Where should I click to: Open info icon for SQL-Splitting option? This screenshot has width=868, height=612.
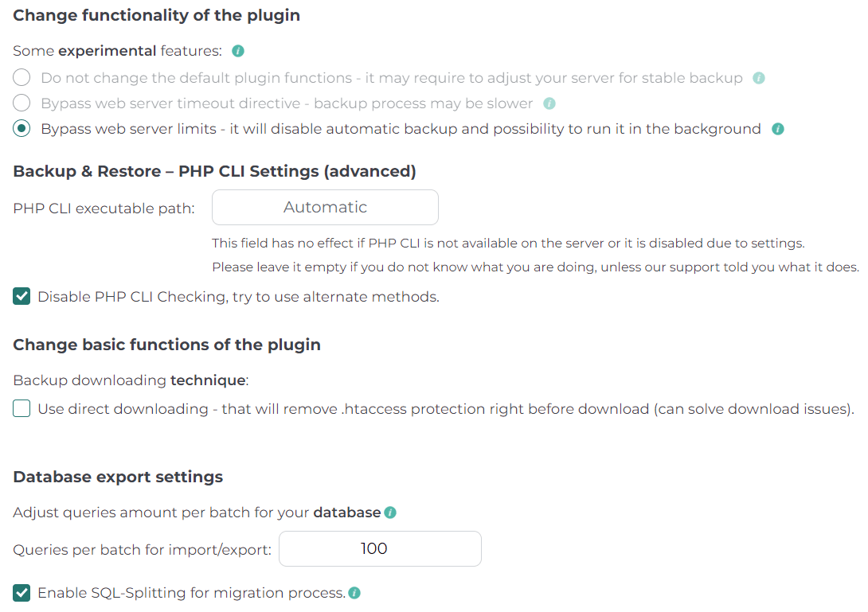(354, 593)
